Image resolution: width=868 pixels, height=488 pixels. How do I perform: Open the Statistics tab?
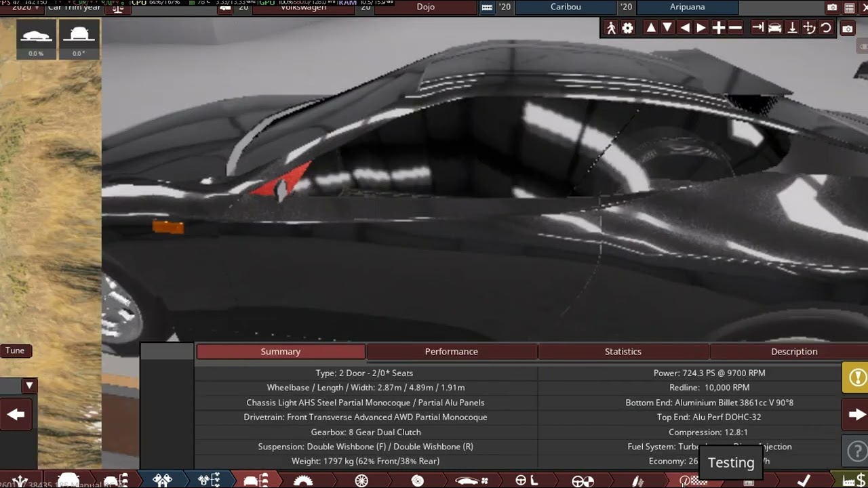pos(623,352)
